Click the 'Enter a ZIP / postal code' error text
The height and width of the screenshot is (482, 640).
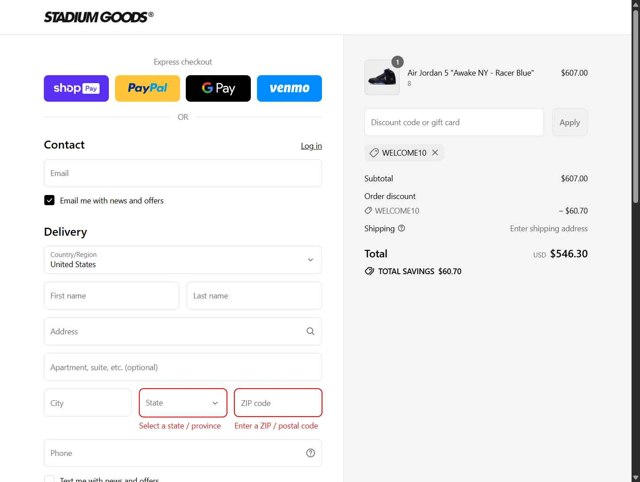point(276,426)
